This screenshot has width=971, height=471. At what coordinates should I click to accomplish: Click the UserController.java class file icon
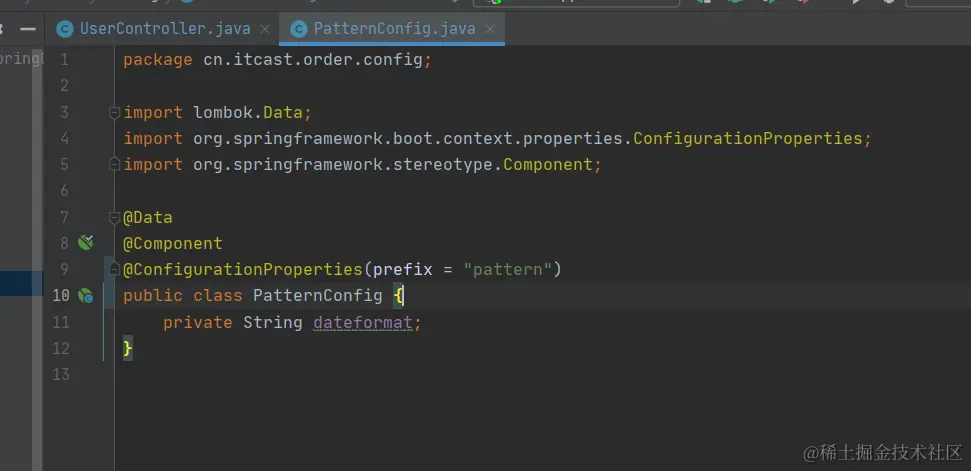[x=64, y=29]
